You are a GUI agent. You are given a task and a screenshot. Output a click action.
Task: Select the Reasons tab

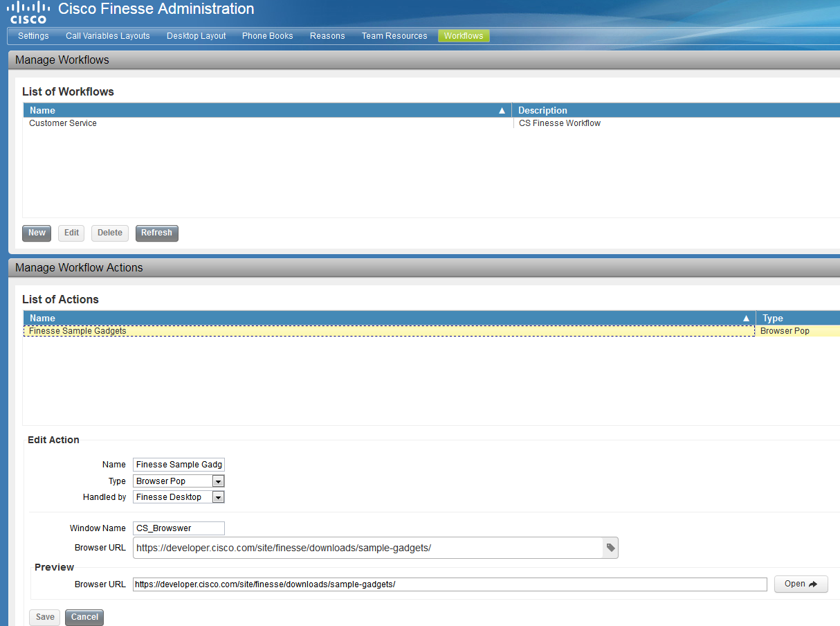327,36
